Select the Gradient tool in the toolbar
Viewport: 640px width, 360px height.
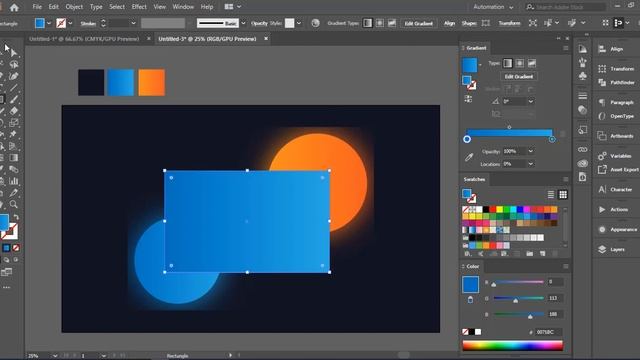pyautogui.click(x=14, y=158)
